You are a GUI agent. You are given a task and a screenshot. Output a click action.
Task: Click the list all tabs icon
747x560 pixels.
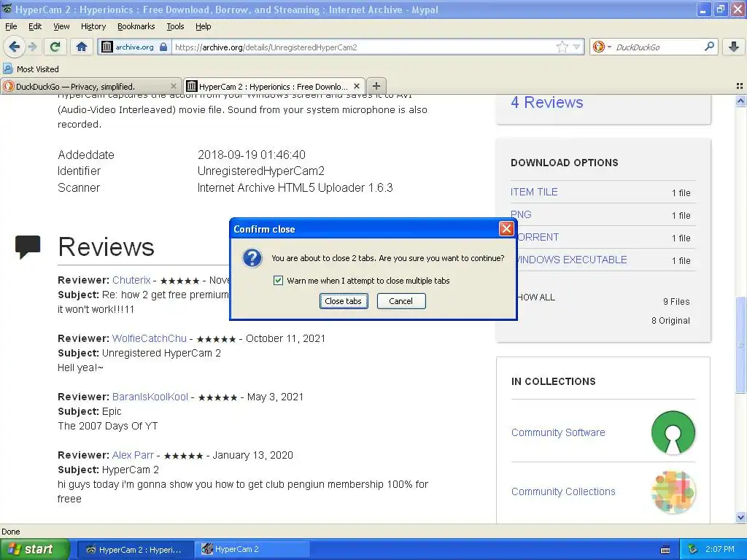click(x=740, y=86)
